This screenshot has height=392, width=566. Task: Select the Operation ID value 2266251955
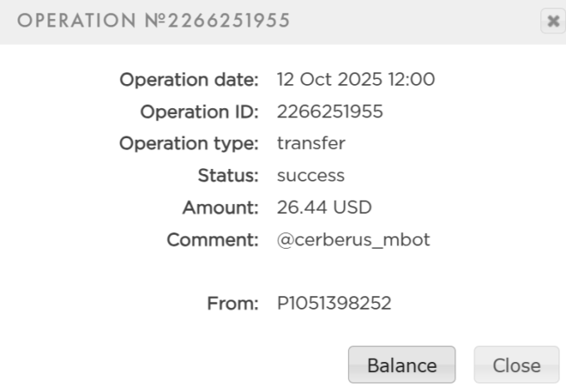pos(330,112)
